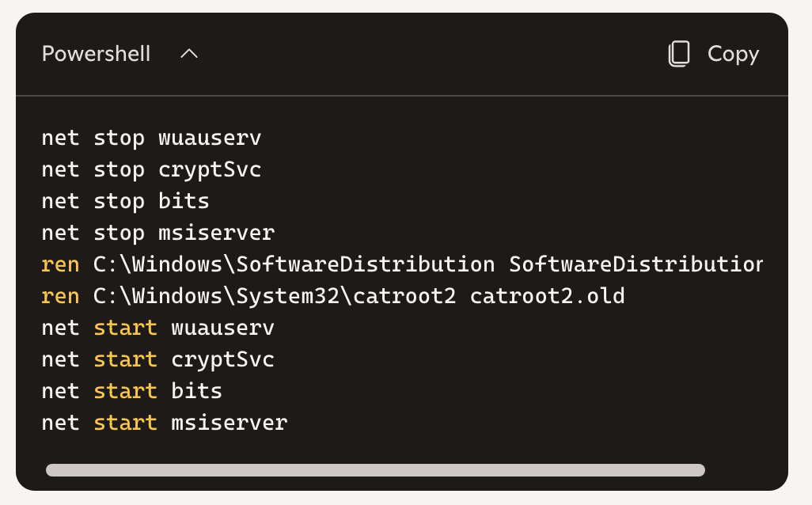This screenshot has height=505, width=812.
Task: Click the net stop bits line
Action: point(125,202)
